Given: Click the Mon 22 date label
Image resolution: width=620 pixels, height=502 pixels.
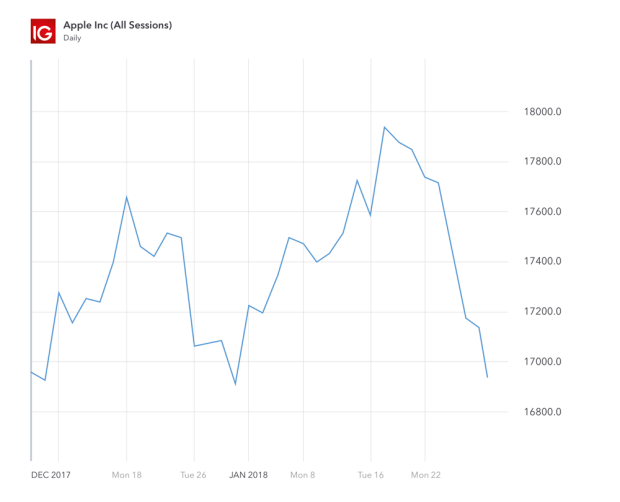Looking at the screenshot, I should tap(425, 475).
